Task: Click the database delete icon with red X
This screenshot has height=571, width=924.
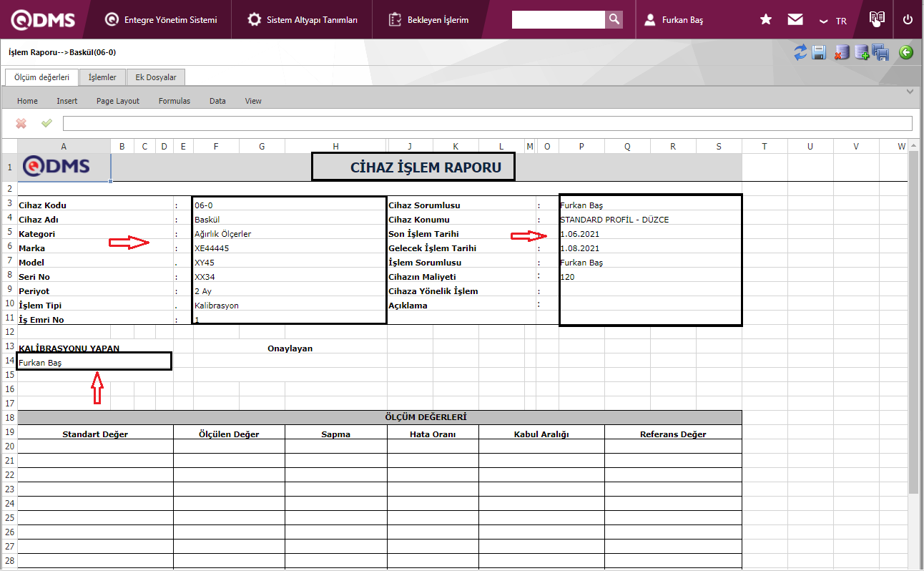Action: 842,52
